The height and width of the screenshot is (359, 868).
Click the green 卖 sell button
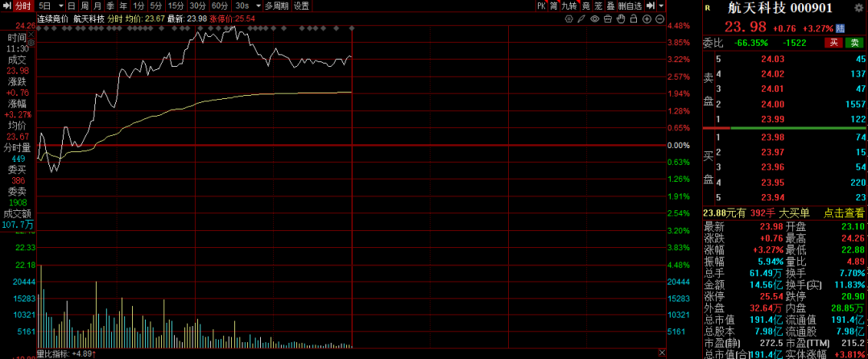point(853,43)
